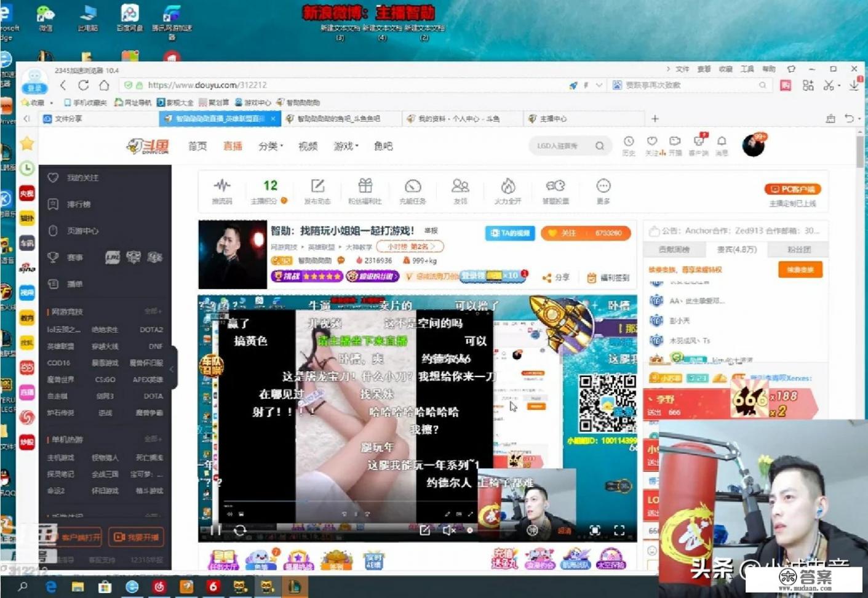Open viewing history clock icon

click(x=629, y=141)
